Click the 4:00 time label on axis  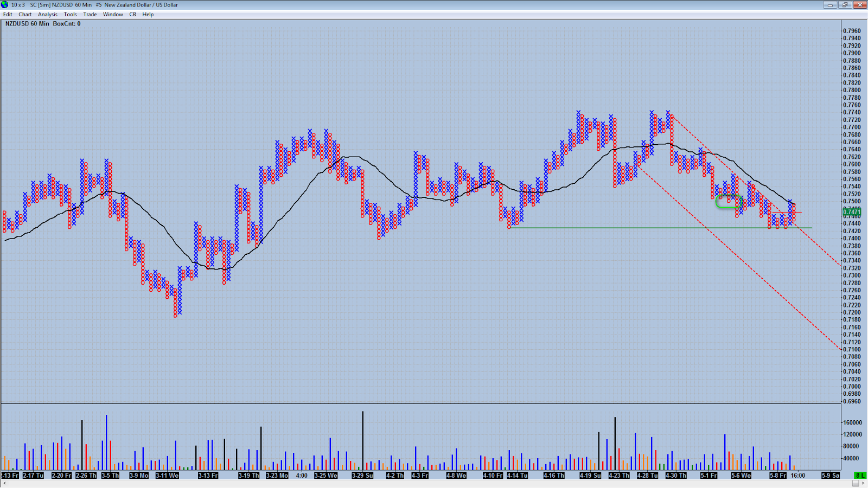[x=302, y=476]
